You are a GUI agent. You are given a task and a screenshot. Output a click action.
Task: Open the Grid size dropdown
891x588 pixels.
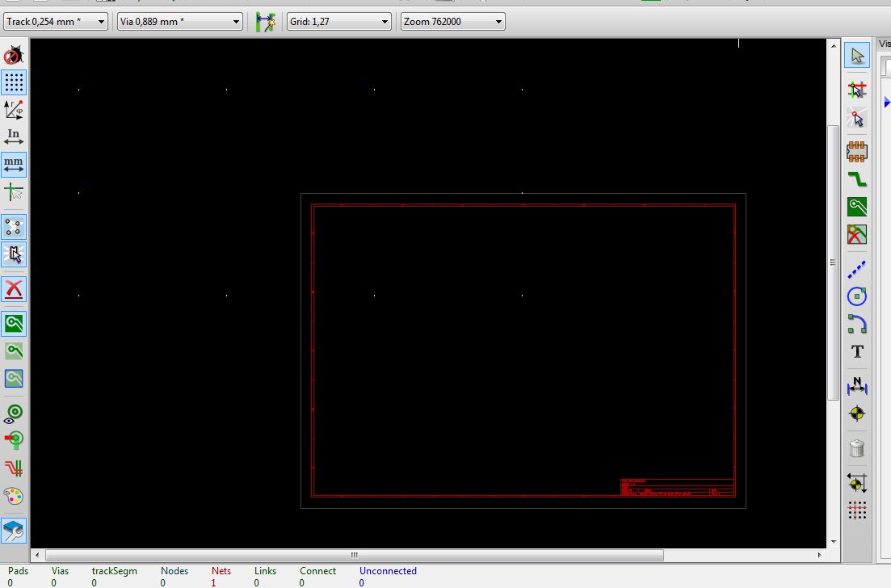[339, 22]
